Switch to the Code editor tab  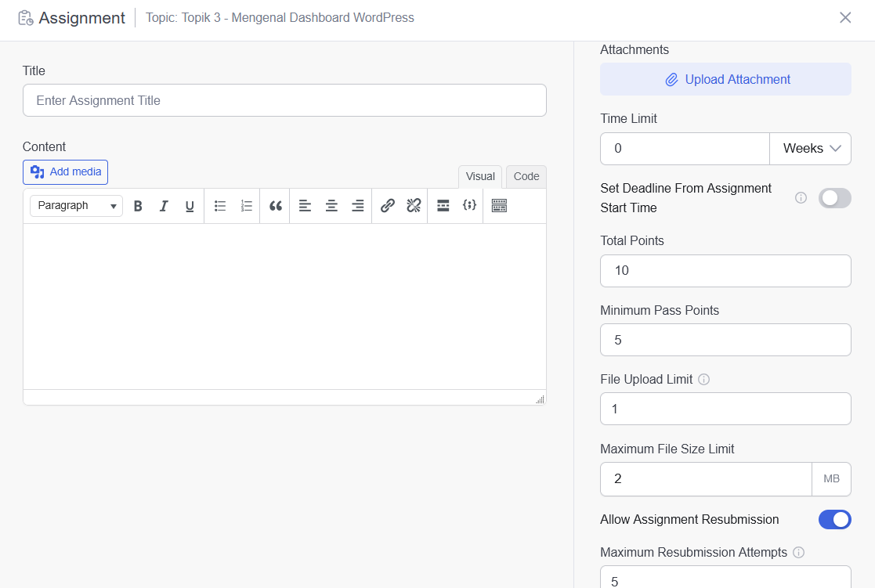tap(526, 176)
